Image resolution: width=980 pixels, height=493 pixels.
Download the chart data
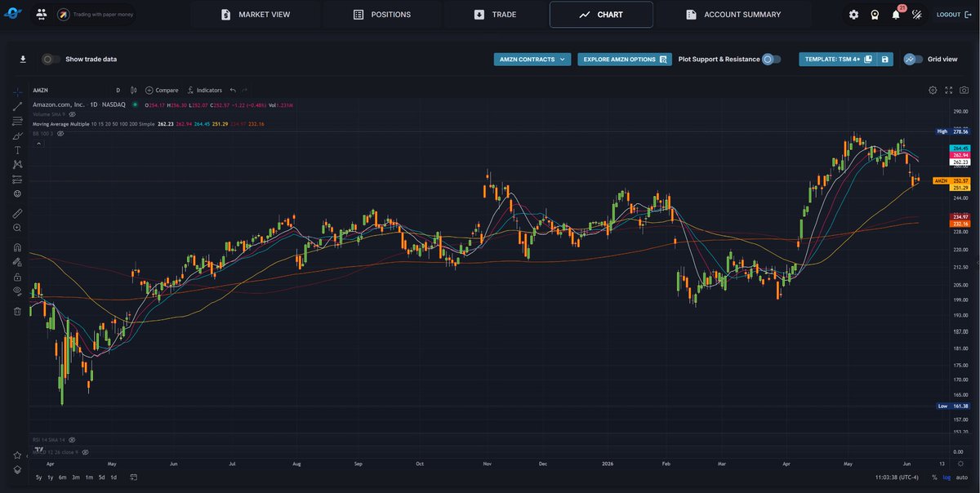point(23,59)
